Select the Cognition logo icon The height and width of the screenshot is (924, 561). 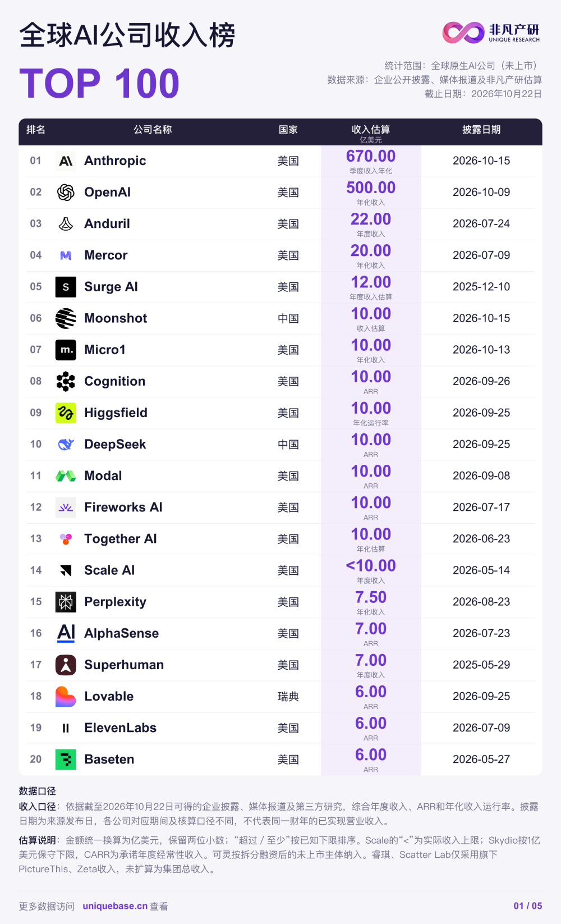point(66,382)
